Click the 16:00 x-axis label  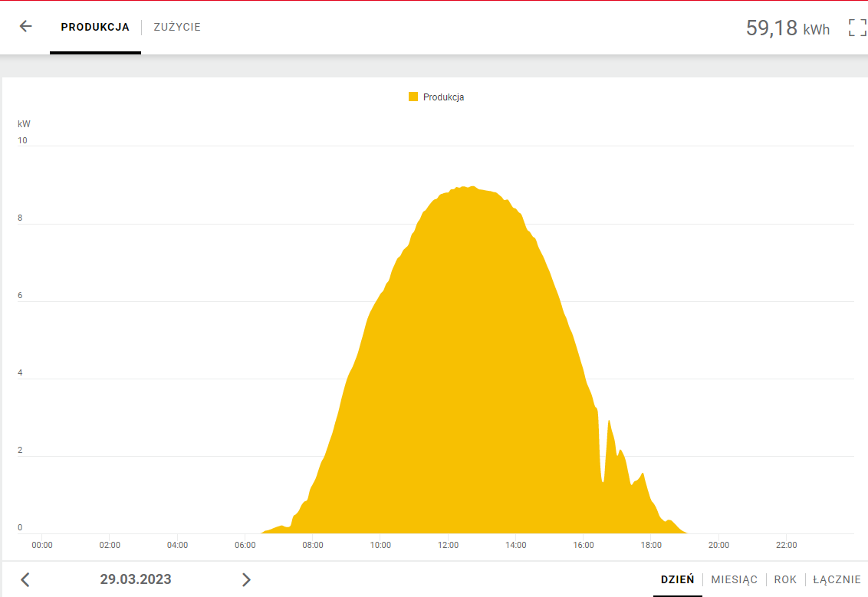click(x=584, y=545)
